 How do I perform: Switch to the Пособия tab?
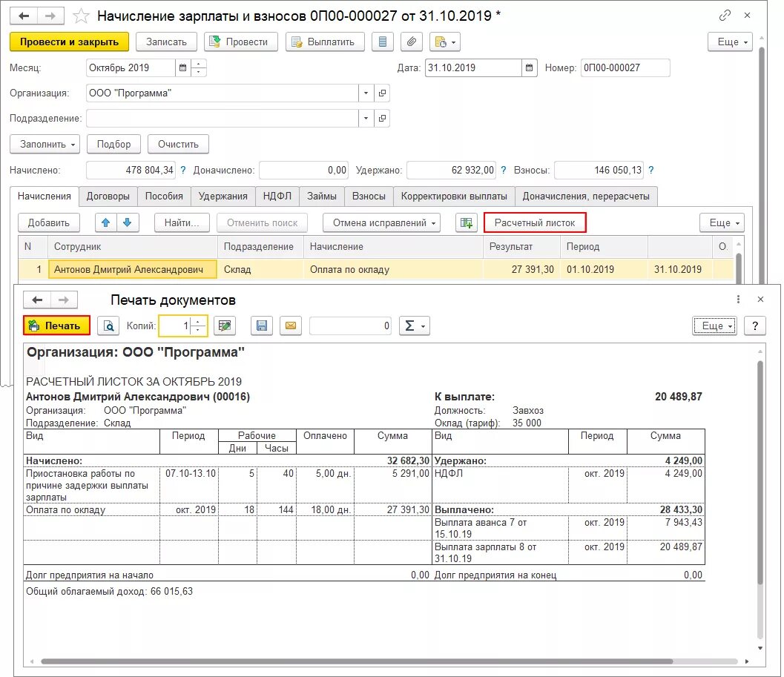(x=164, y=197)
